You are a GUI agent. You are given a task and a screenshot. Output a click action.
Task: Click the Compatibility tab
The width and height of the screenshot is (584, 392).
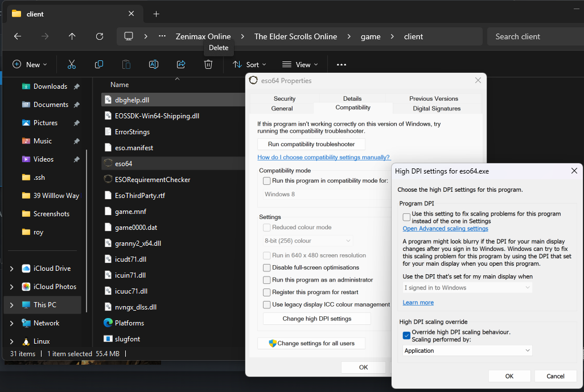(353, 108)
